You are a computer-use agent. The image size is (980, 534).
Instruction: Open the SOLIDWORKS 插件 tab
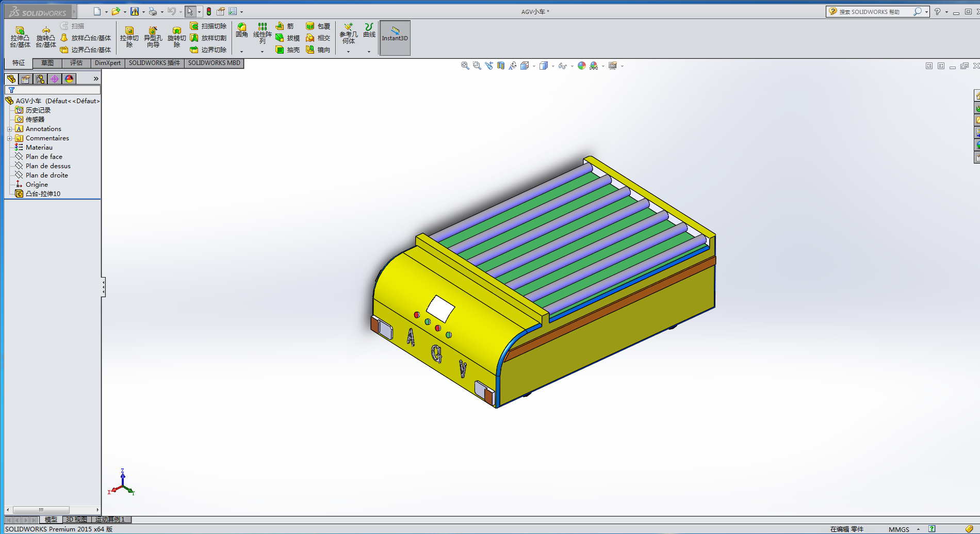tap(155, 63)
